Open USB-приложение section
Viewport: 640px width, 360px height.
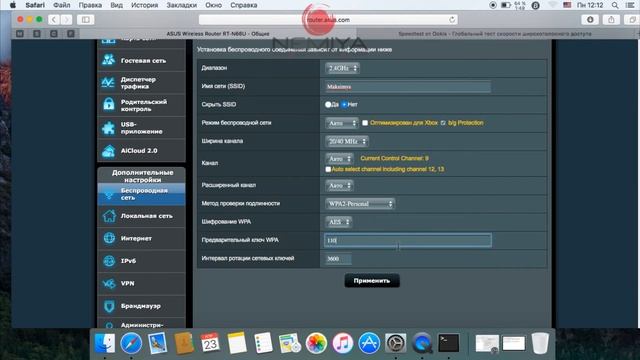tap(141, 128)
